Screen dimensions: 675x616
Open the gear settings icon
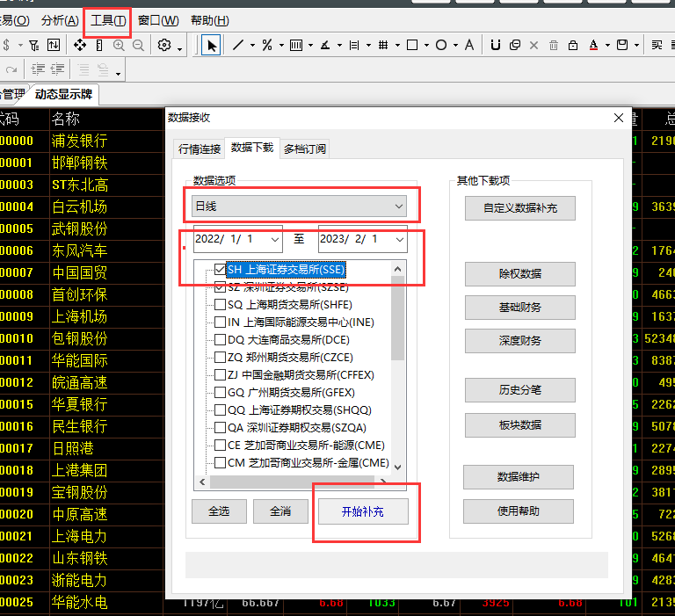[x=164, y=45]
